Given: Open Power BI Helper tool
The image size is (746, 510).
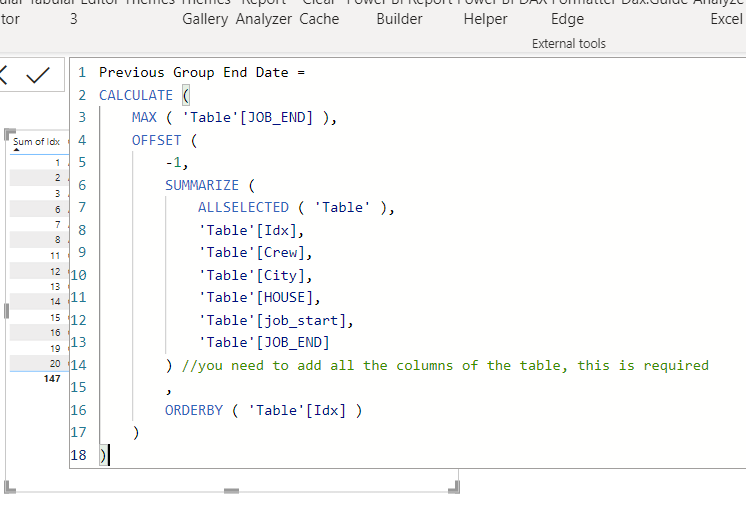Looking at the screenshot, I should click(485, 12).
